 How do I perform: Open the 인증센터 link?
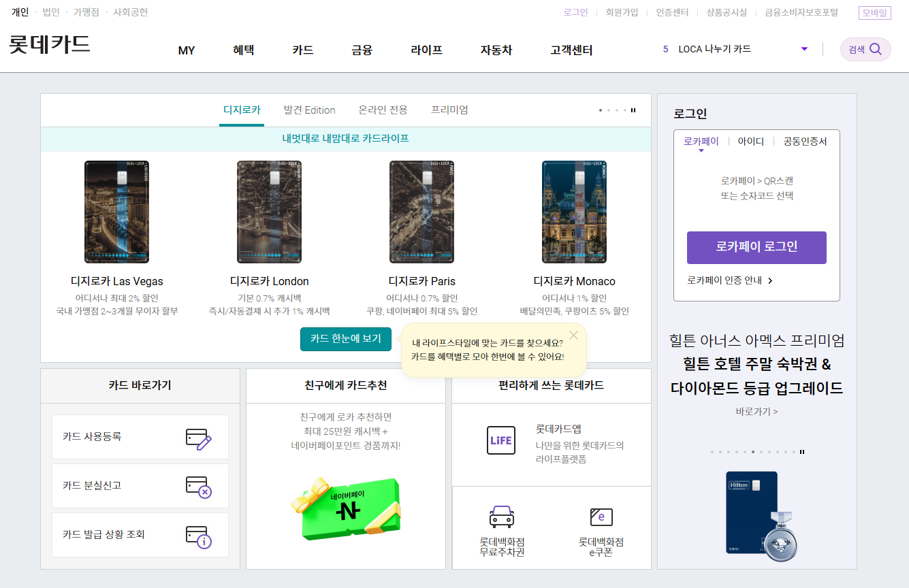click(x=672, y=12)
